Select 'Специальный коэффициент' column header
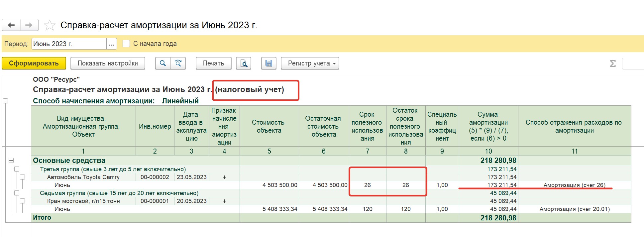Screen dimensions: 644x237 pyautogui.click(x=442, y=126)
